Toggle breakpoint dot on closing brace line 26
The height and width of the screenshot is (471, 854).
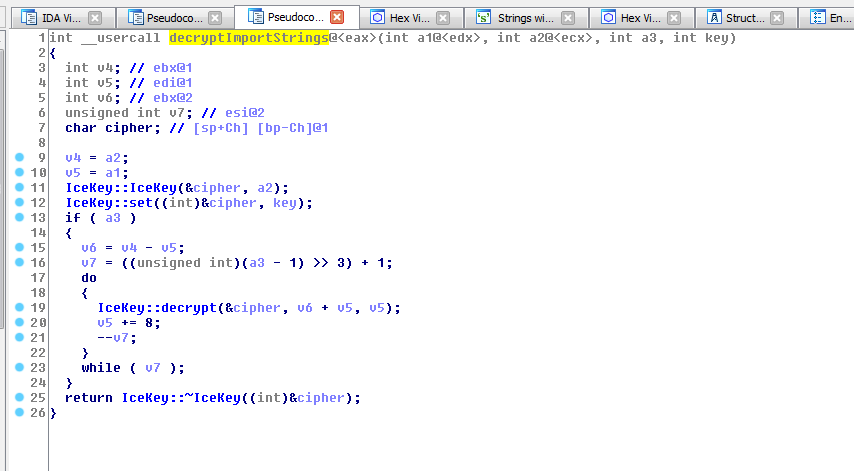click(20, 412)
